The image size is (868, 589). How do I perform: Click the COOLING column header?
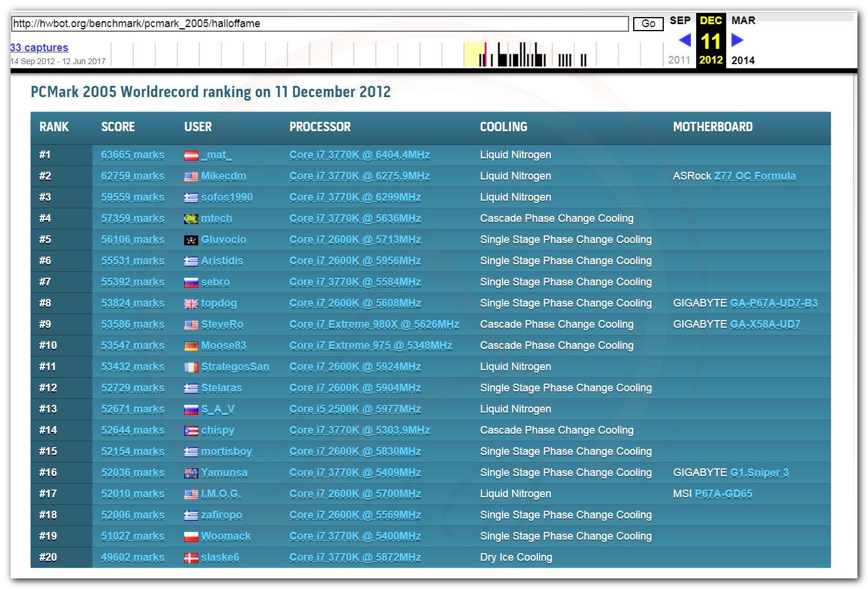coord(504,127)
